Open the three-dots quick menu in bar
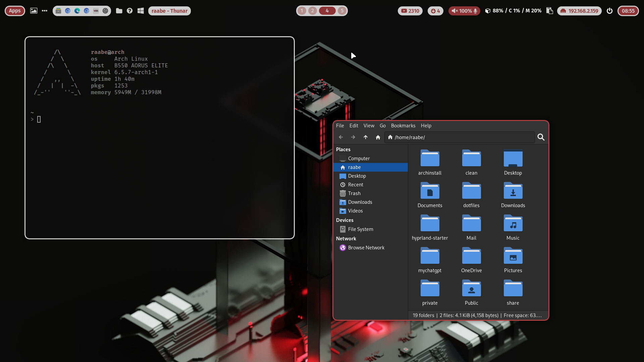Viewport: 644px width, 362px height. pyautogui.click(x=45, y=11)
